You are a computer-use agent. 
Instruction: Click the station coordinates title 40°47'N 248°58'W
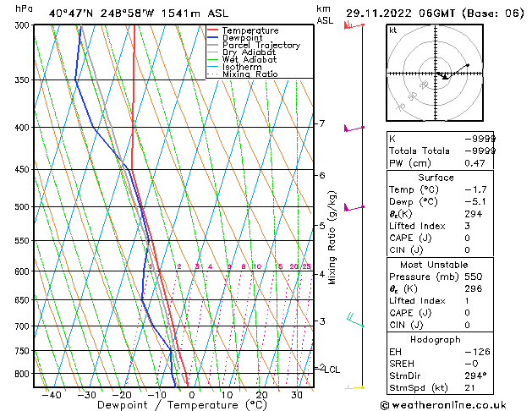point(101,14)
